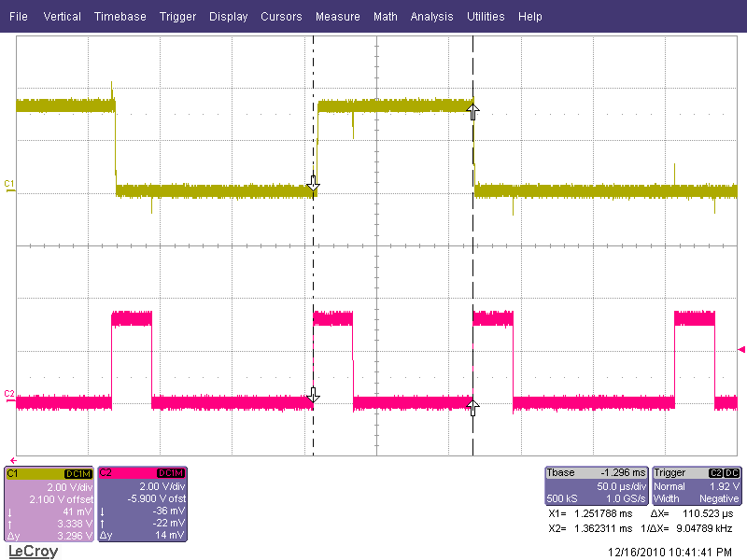The width and height of the screenshot is (747, 560).
Task: Click the C1 DC1M coupling label
Action: (78, 474)
